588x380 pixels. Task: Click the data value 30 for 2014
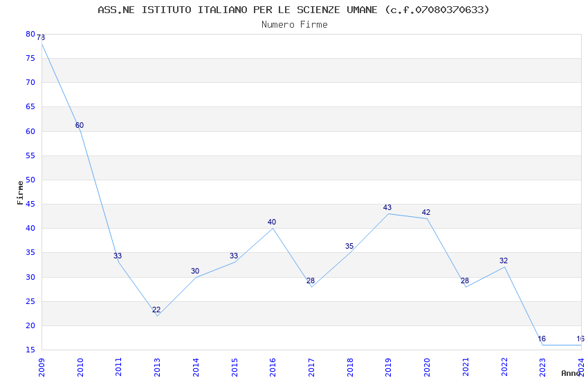click(x=194, y=271)
